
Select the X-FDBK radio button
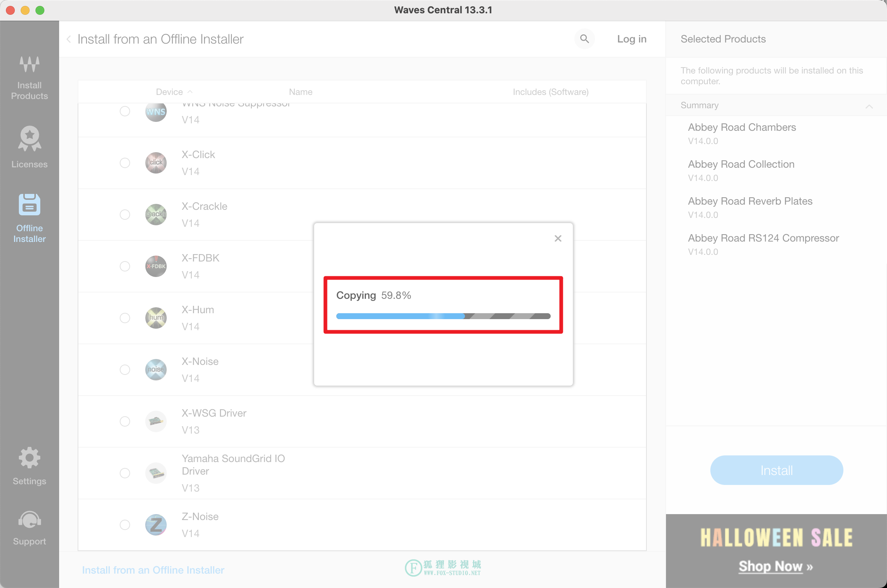coord(125,266)
